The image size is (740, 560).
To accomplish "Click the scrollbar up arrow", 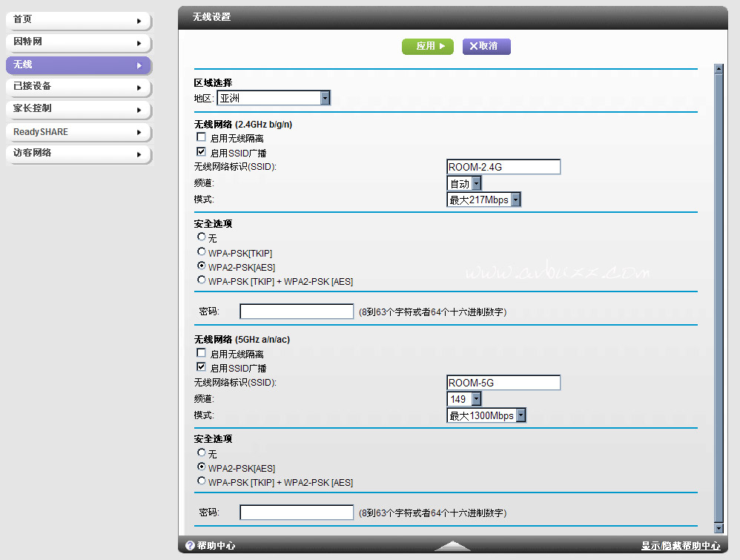I will (718, 69).
